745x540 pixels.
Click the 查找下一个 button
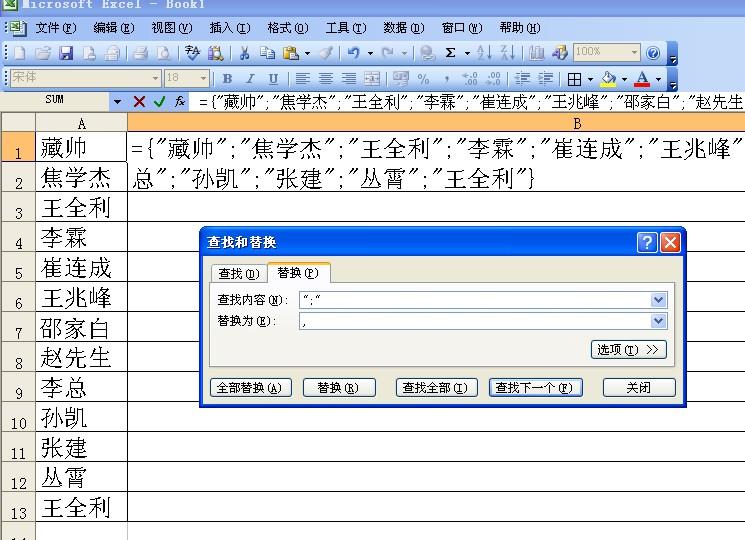point(535,388)
